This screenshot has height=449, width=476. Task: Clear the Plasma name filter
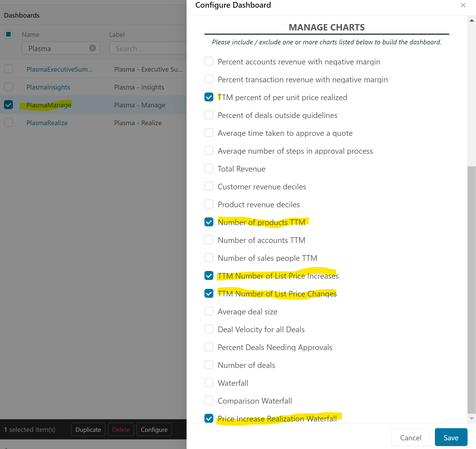pyautogui.click(x=92, y=48)
